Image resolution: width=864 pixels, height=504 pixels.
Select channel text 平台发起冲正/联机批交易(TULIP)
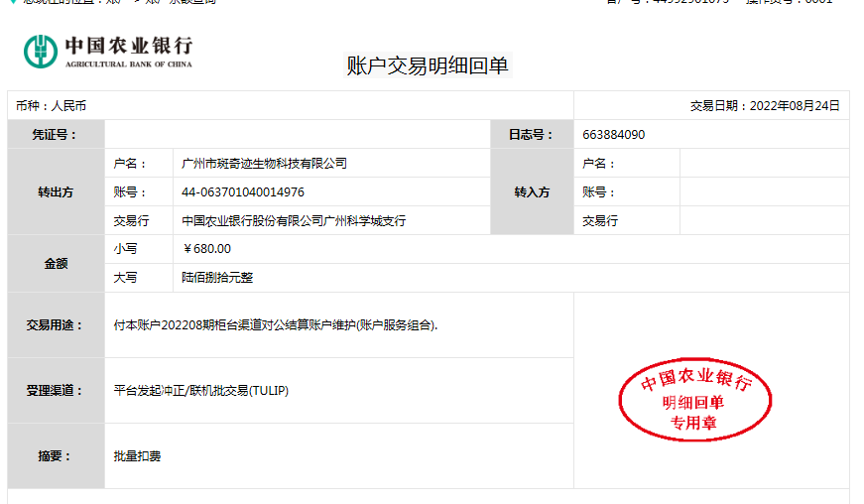coord(201,391)
